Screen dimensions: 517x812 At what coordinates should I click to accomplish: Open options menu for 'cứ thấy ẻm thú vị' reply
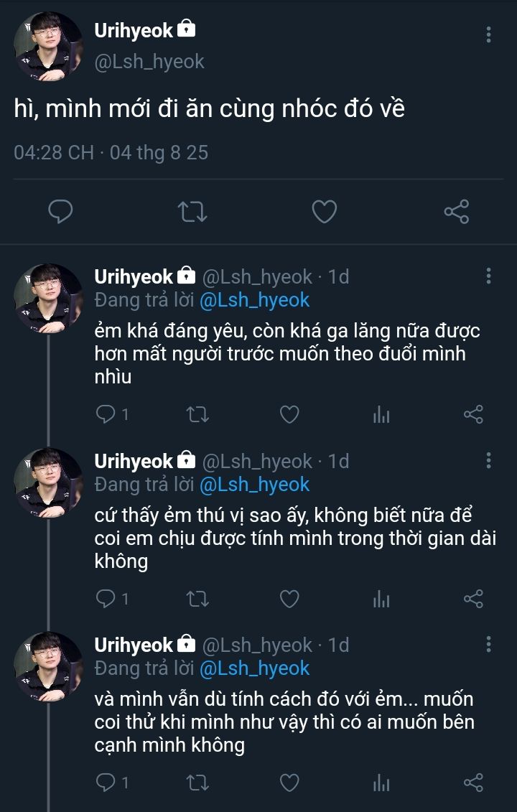click(488, 461)
